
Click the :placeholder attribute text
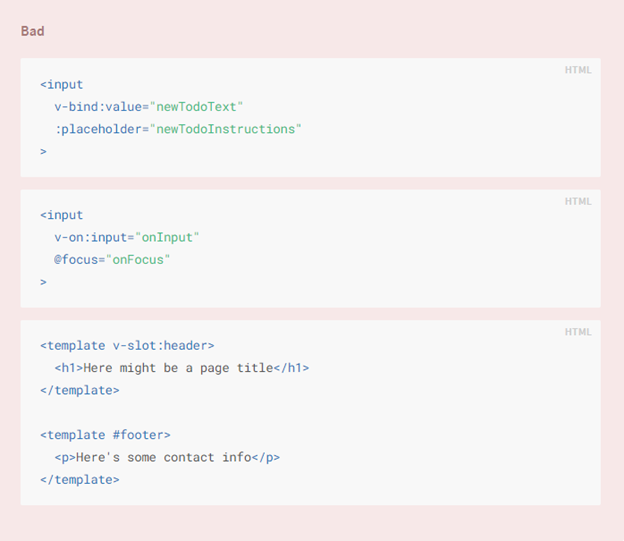coord(98,129)
